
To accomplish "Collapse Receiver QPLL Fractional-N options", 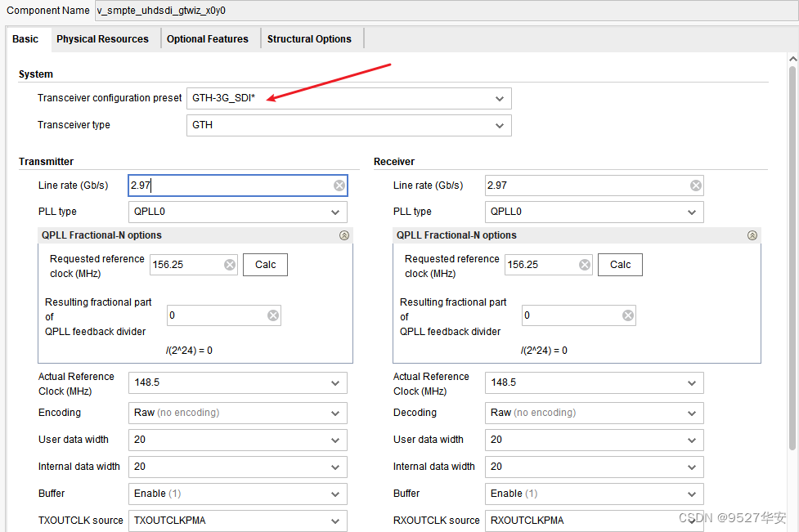I will 752,235.
